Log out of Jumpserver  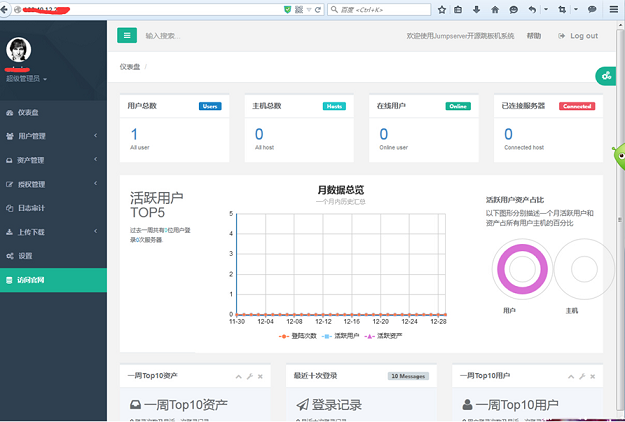tap(578, 36)
